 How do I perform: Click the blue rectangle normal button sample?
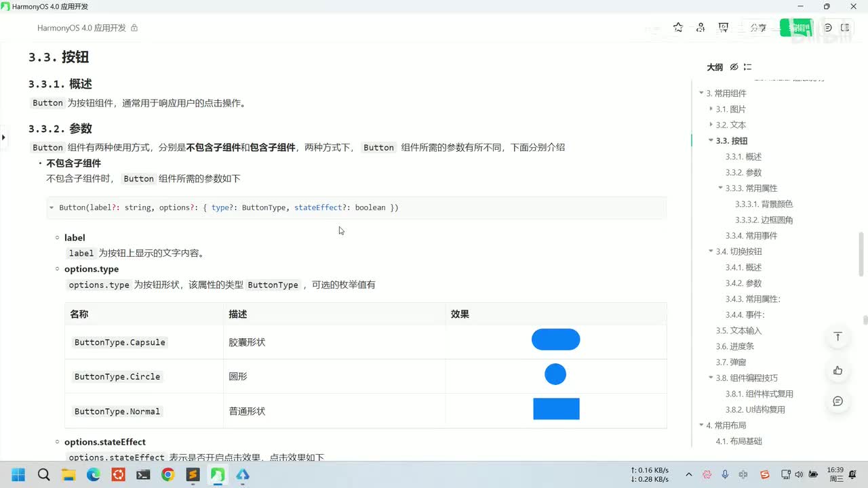coord(556,409)
